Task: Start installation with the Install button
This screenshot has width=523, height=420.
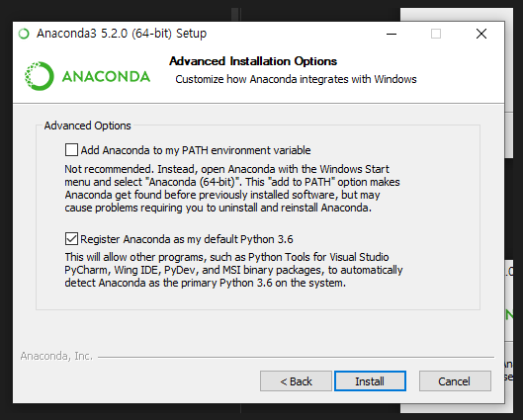Action: tap(370, 381)
